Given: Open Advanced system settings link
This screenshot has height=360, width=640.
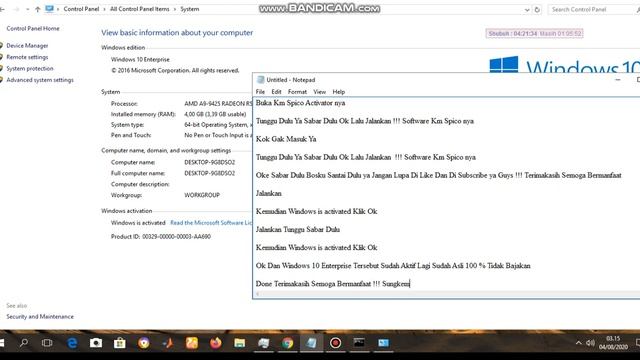Looking at the screenshot, I should pyautogui.click(x=40, y=80).
